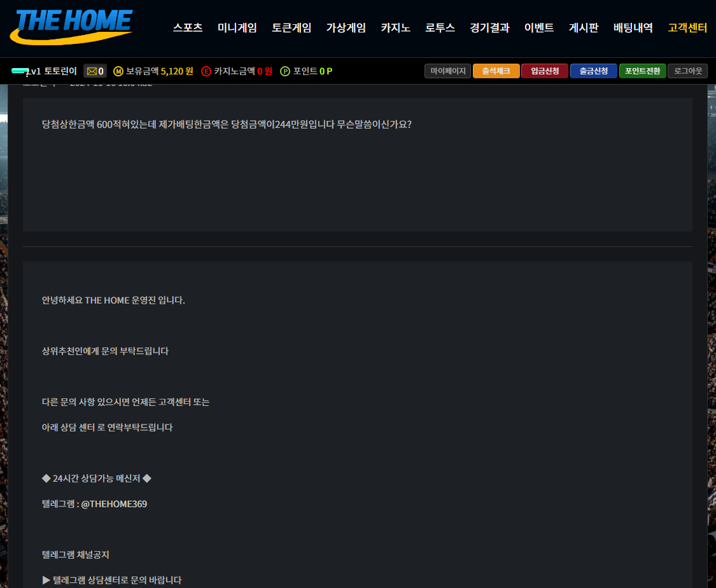Open the 스포츠 menu
Viewport: 716px width, 588px height.
pyautogui.click(x=188, y=28)
